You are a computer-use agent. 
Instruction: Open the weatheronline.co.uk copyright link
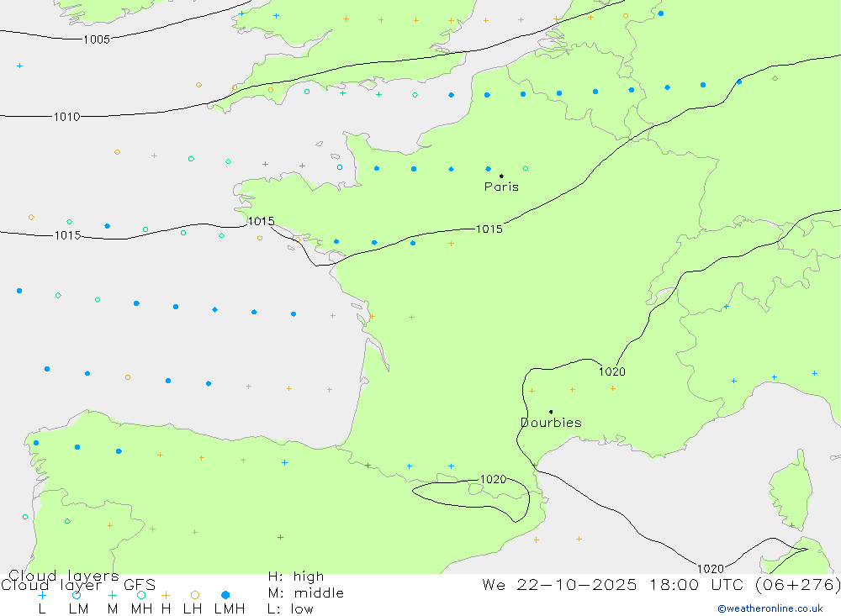tap(770, 608)
